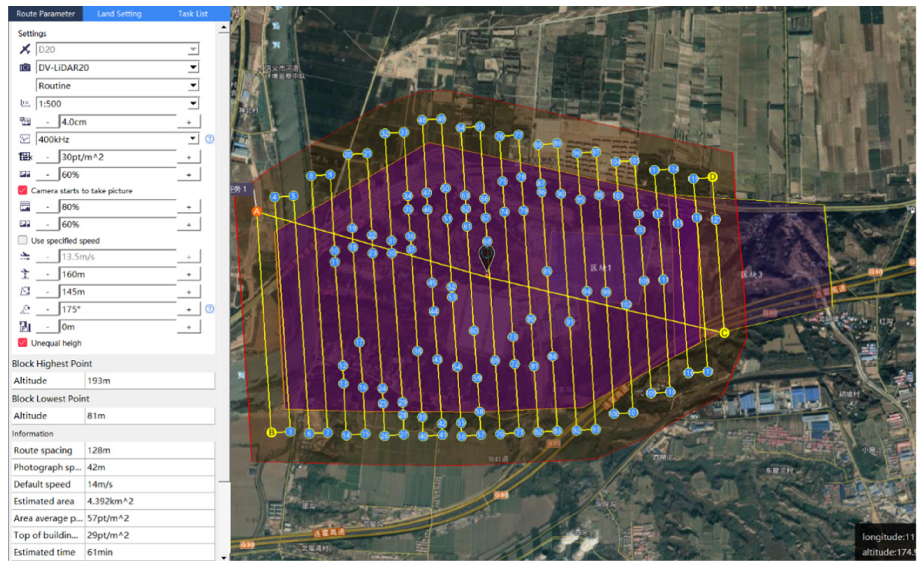Select the aircraft model icon next to D20
Viewport: 924px width, 566px height.
(x=24, y=49)
